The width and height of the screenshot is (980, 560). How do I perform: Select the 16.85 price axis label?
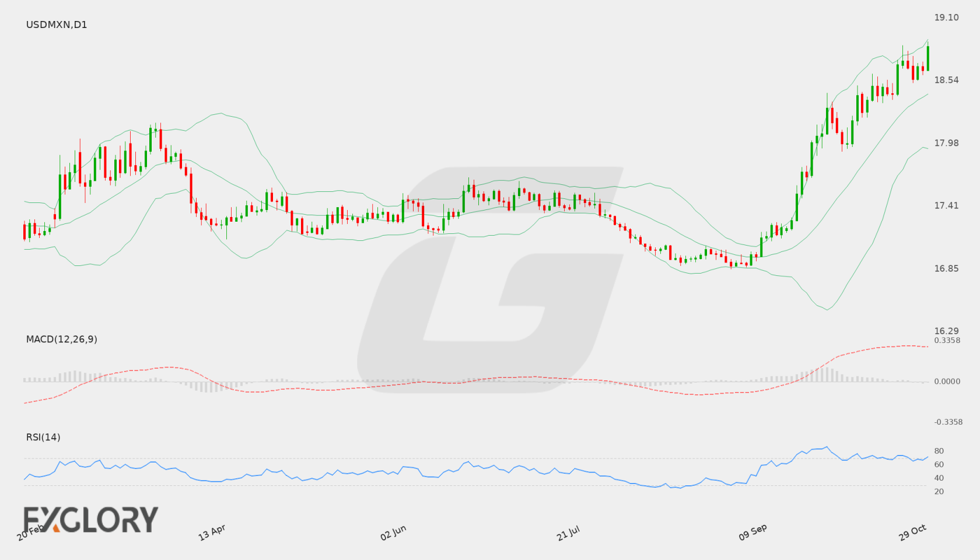946,268
